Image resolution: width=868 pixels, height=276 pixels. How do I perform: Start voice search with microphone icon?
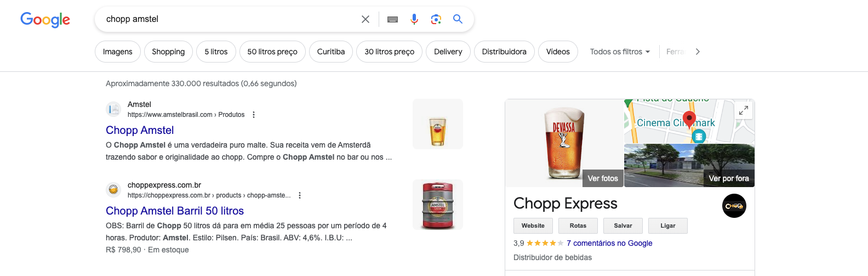coord(414,19)
